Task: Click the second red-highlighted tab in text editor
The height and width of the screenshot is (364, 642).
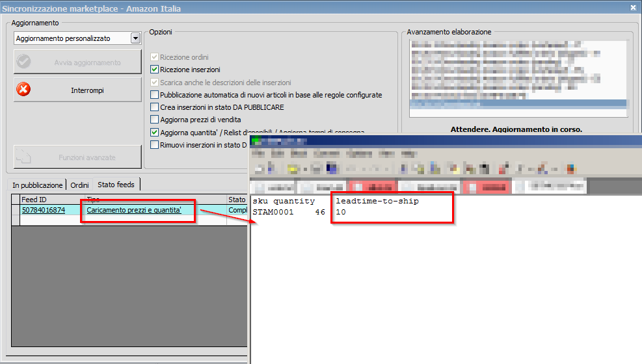Action: (487, 187)
